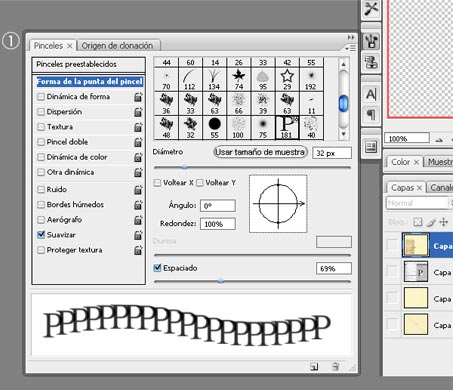Click the lock position move icon in Capas
The width and height of the screenshot is (453, 390).
pyautogui.click(x=444, y=222)
